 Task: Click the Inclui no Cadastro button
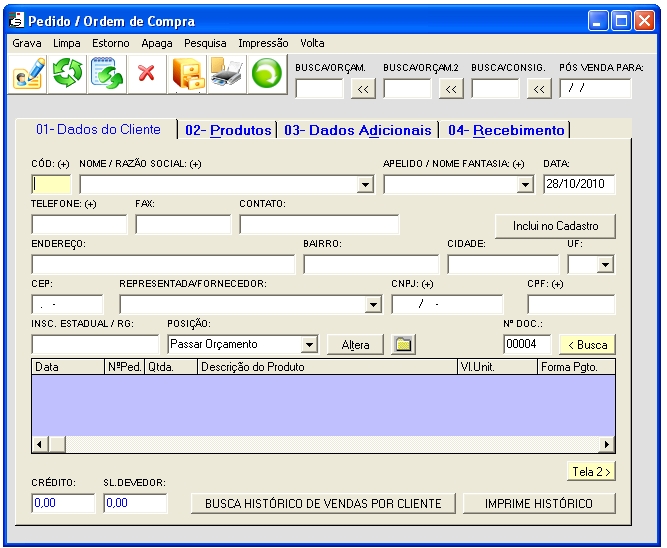[555, 226]
